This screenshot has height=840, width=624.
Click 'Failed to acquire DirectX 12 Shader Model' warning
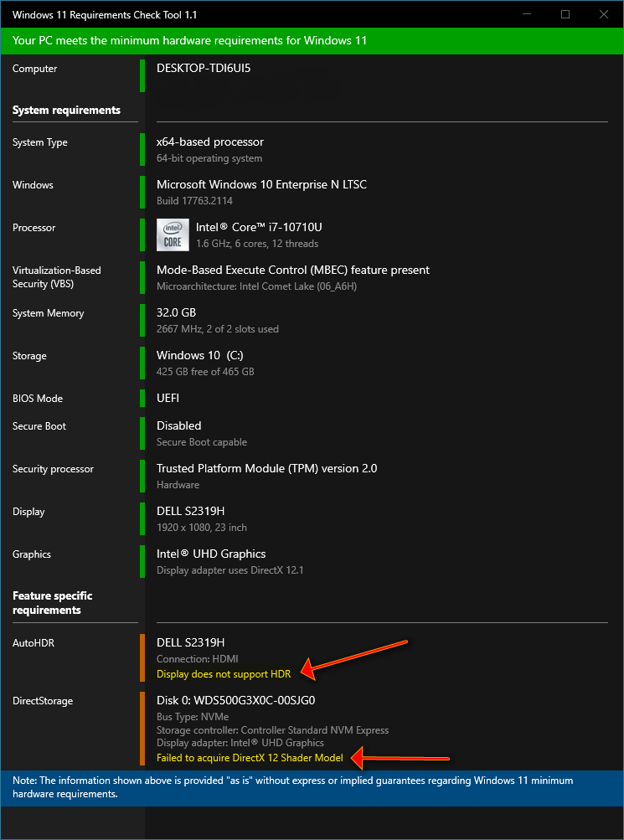pyautogui.click(x=250, y=758)
